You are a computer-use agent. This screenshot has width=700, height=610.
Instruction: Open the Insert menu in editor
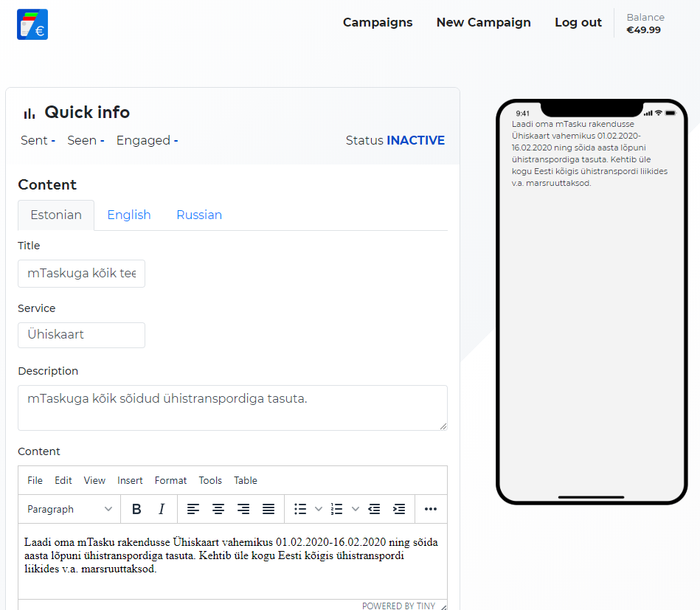130,480
